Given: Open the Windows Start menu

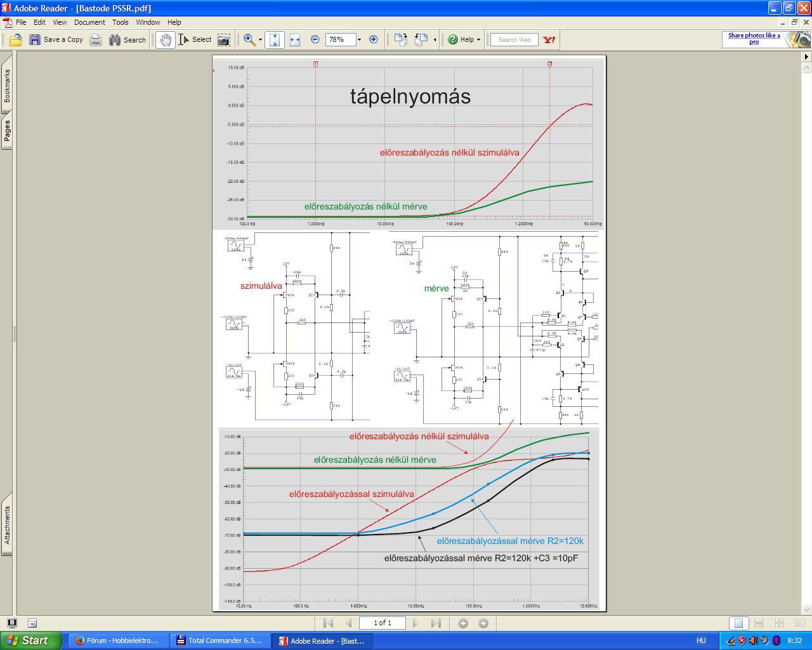Looking at the screenshot, I should (x=30, y=640).
